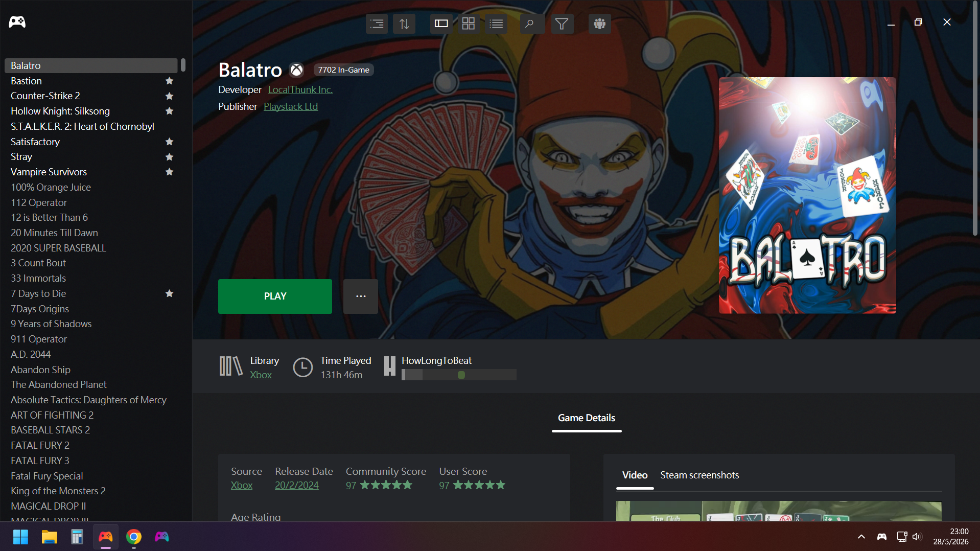
Task: Click the 7702 In-Game badge
Action: 343,70
